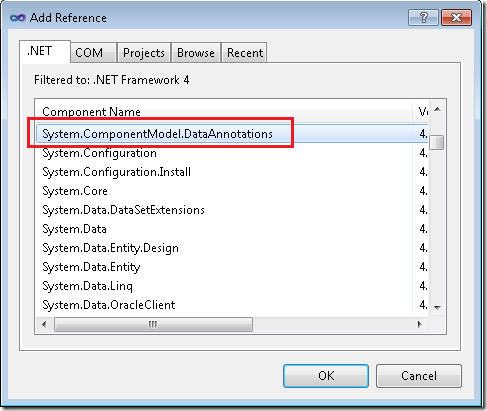Click the horizontal scrollbar thumb
The image size is (487, 411).
pyautogui.click(x=153, y=324)
